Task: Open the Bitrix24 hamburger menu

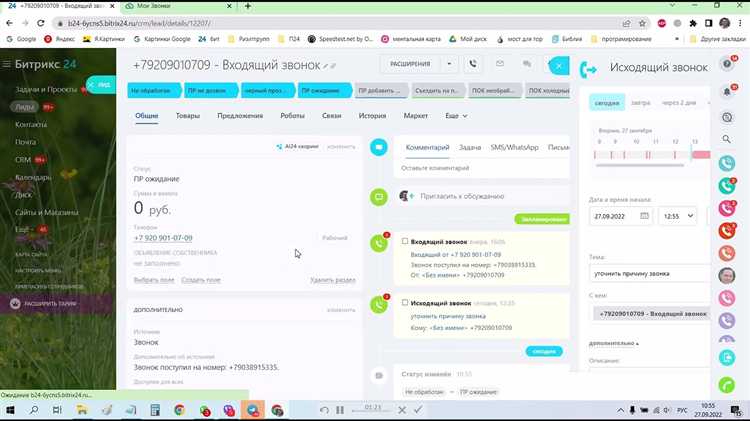Action: tap(7, 64)
